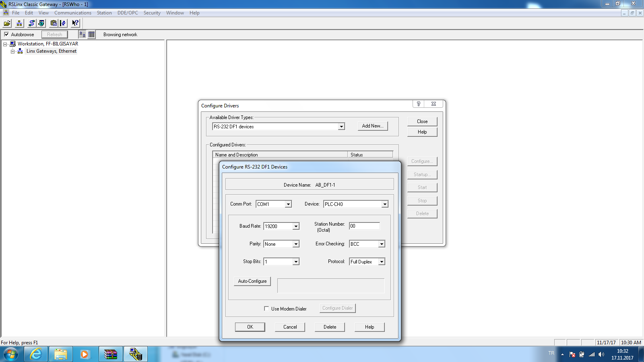The image size is (644, 362).
Task: Click the TR language indicator
Action: coord(551,353)
